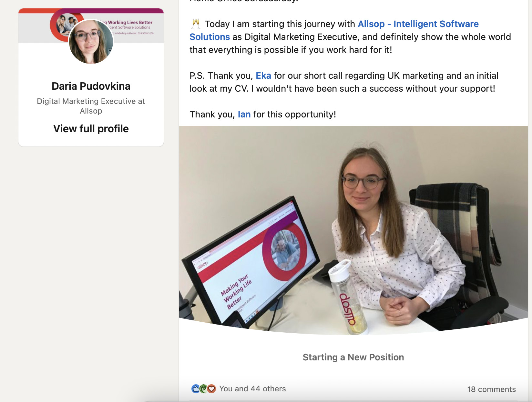Open Ian's profile mention

click(244, 114)
